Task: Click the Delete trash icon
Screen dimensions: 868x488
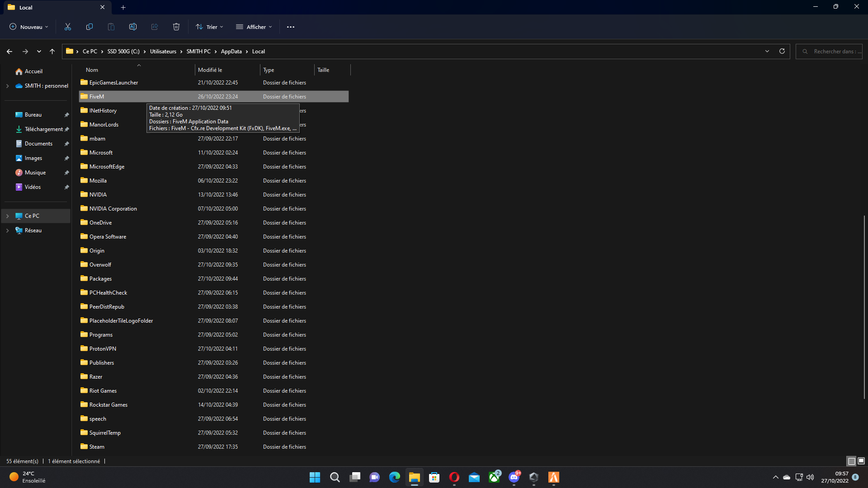Action: click(x=176, y=27)
